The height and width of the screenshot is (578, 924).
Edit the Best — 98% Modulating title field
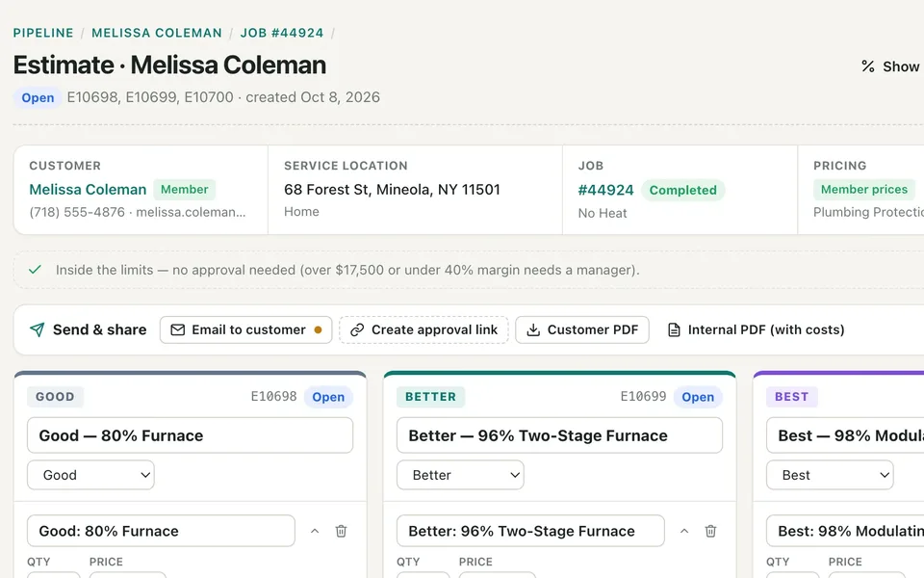pos(845,435)
